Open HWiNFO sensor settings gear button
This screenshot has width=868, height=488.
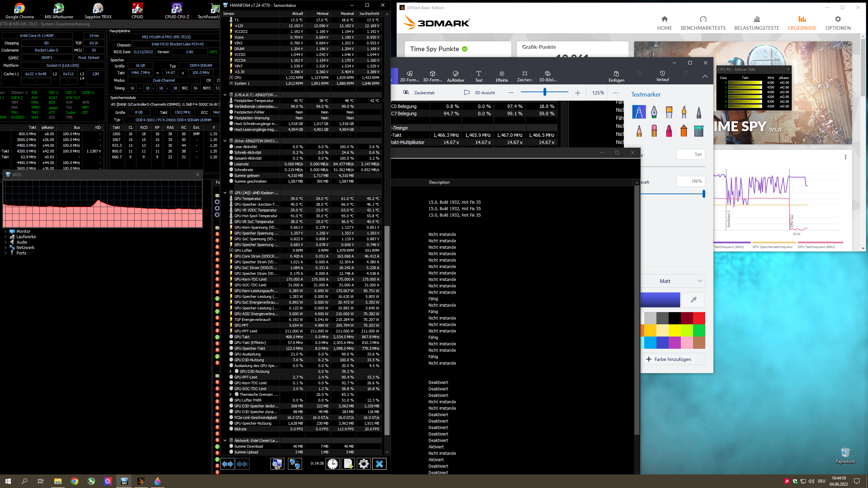(x=364, y=464)
